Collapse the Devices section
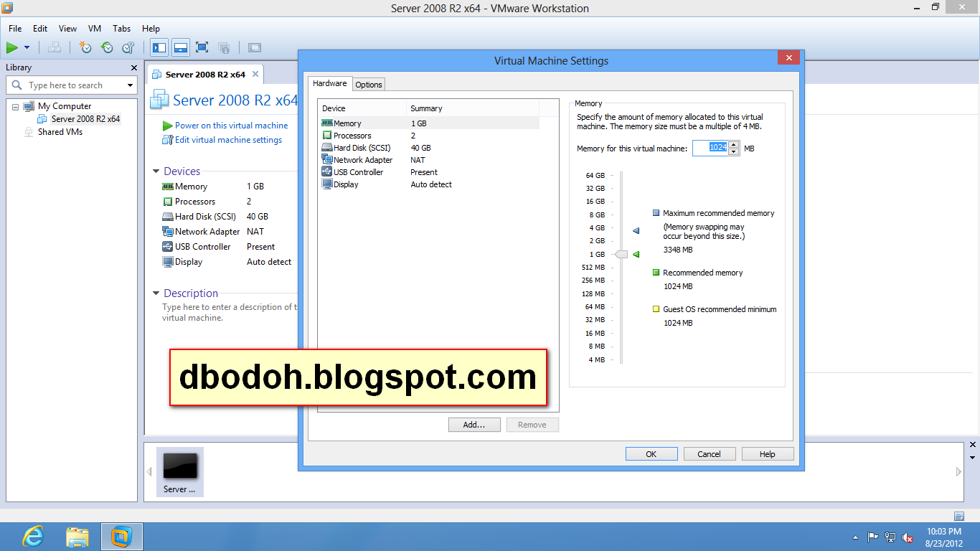The height and width of the screenshot is (551, 980). point(156,171)
